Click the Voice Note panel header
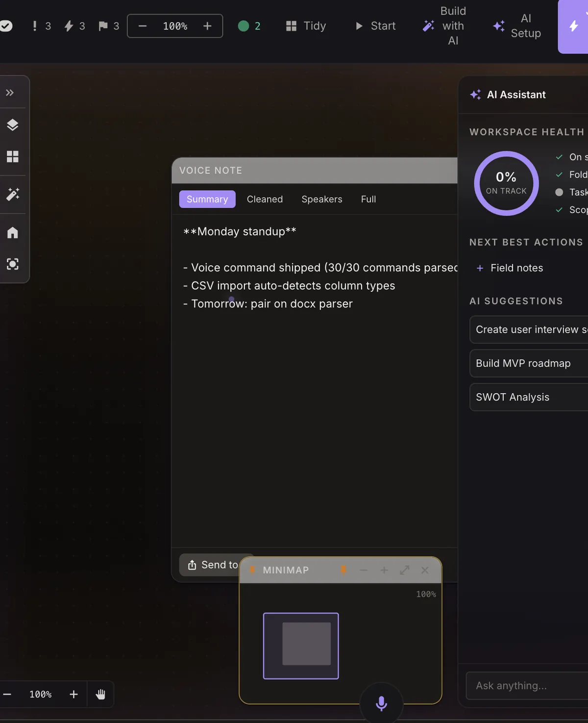The image size is (588, 723). point(315,171)
